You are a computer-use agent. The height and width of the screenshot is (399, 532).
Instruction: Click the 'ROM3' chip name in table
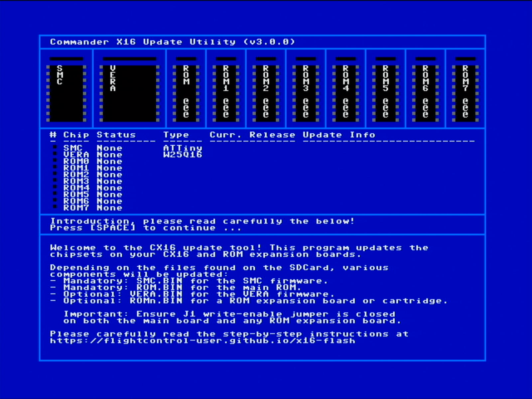pos(76,181)
